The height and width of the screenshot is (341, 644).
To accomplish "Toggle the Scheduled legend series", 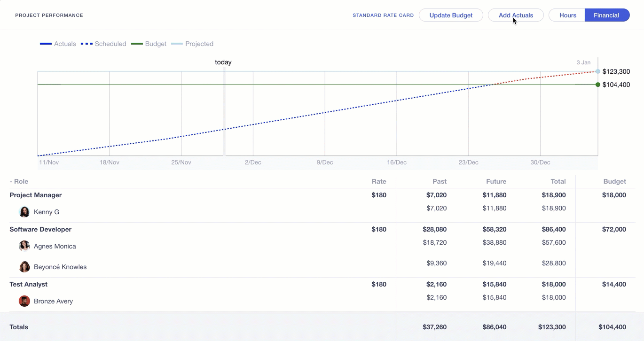I will pyautogui.click(x=103, y=44).
